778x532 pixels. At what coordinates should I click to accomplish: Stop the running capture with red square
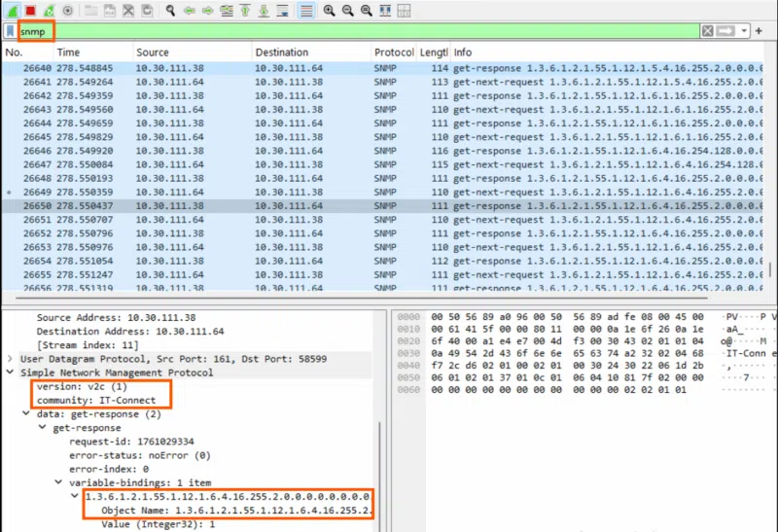(31, 11)
